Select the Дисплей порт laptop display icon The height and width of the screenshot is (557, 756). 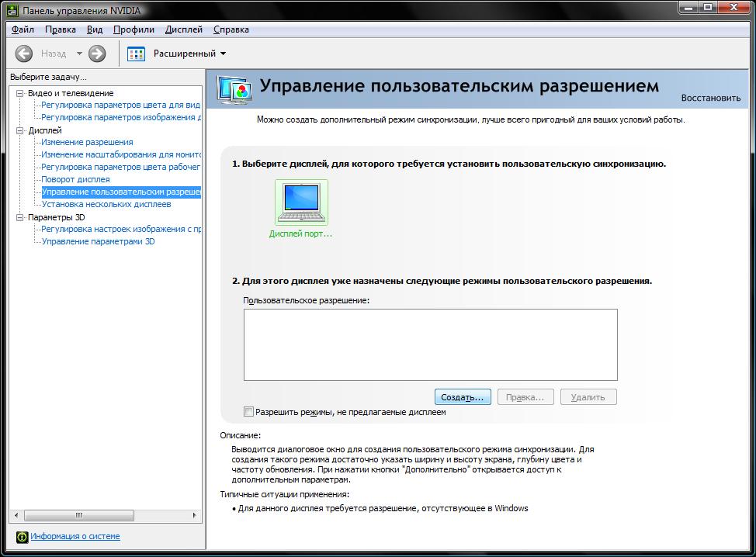pyautogui.click(x=301, y=202)
